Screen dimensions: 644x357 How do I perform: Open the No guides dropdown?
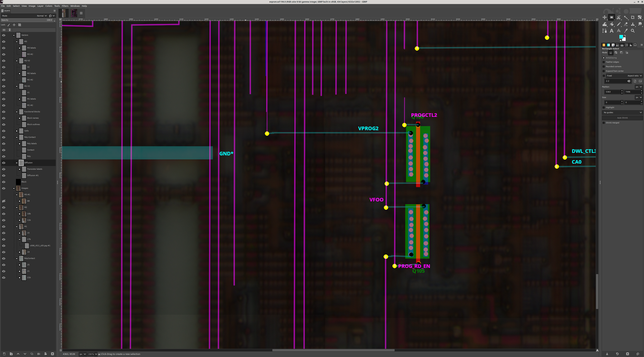(x=622, y=113)
